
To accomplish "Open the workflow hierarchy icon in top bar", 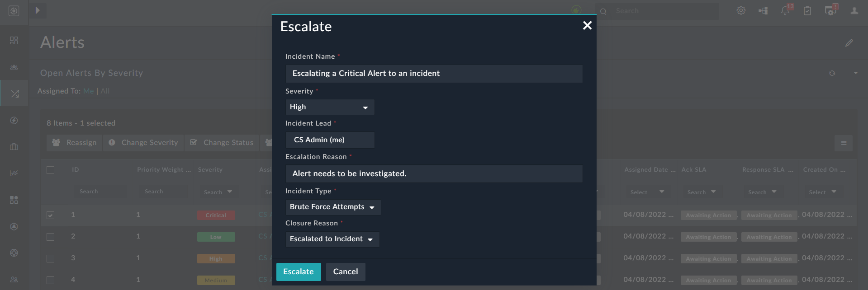I will tap(763, 10).
